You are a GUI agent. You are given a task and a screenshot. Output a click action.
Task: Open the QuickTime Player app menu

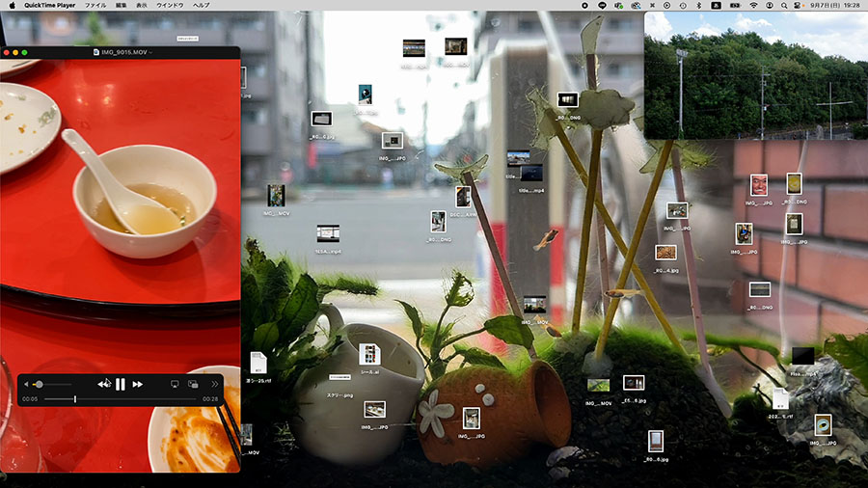52,6
